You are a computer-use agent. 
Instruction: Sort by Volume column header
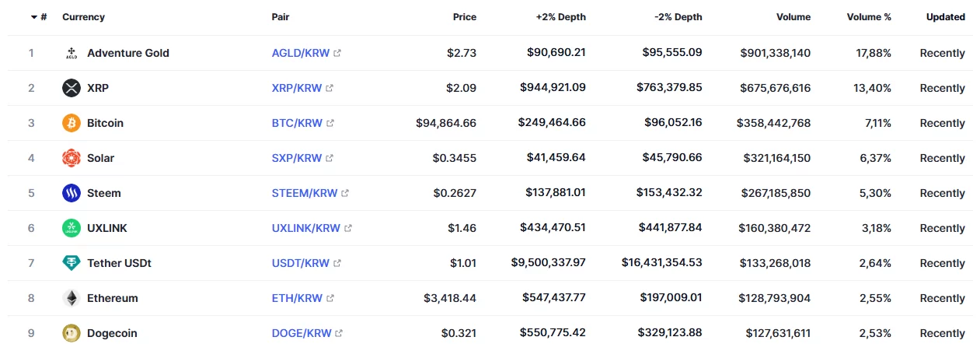point(793,16)
